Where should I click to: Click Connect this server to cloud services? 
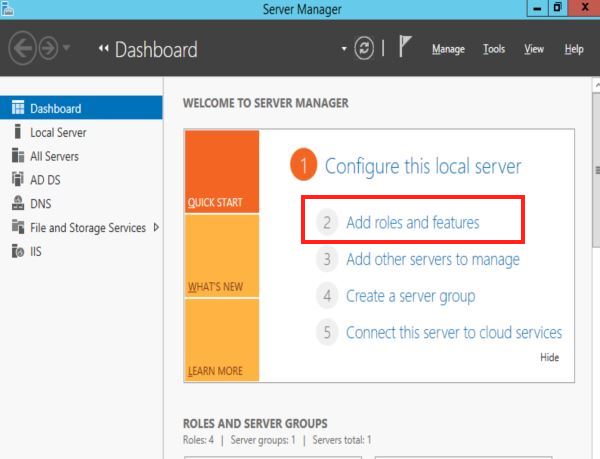pyautogui.click(x=454, y=332)
